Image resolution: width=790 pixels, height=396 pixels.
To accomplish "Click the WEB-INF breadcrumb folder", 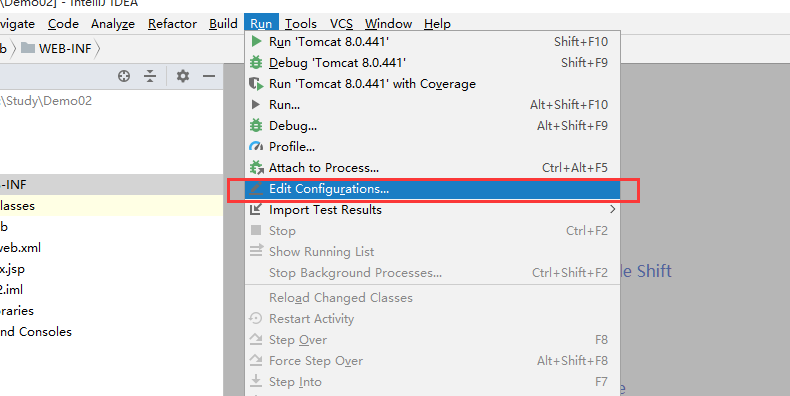I will (56, 49).
